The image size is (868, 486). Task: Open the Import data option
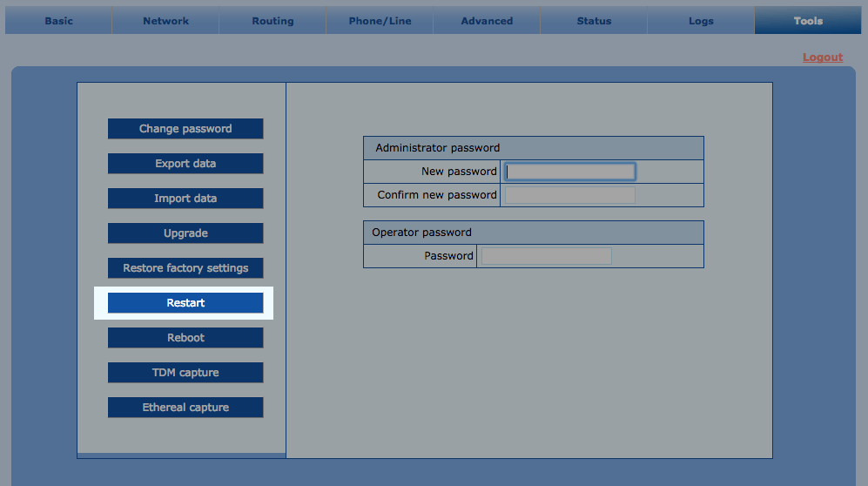pyautogui.click(x=185, y=199)
